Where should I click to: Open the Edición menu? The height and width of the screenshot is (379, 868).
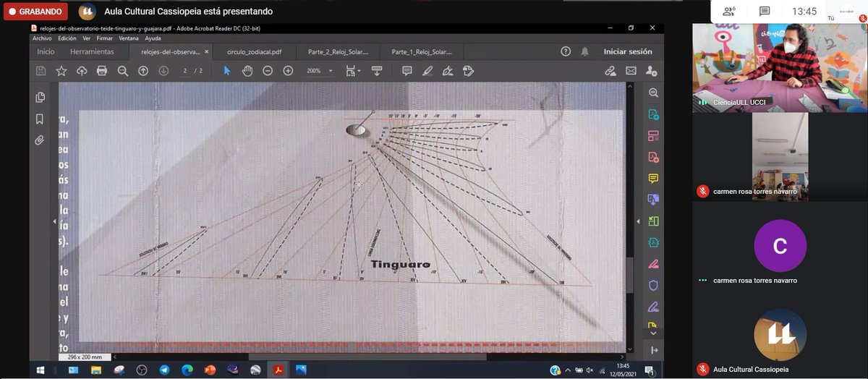click(x=67, y=38)
